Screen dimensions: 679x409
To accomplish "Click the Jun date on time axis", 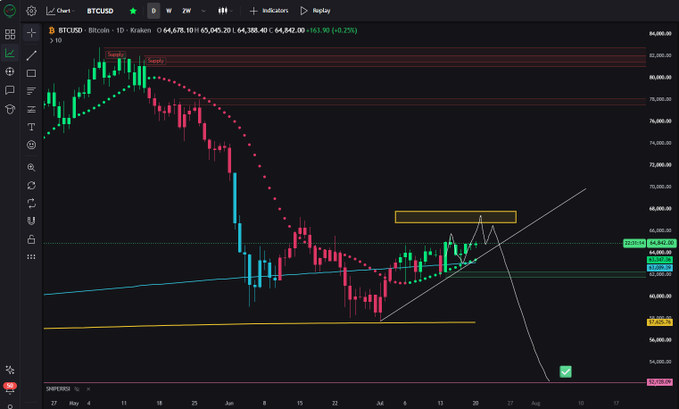I will tap(229, 403).
